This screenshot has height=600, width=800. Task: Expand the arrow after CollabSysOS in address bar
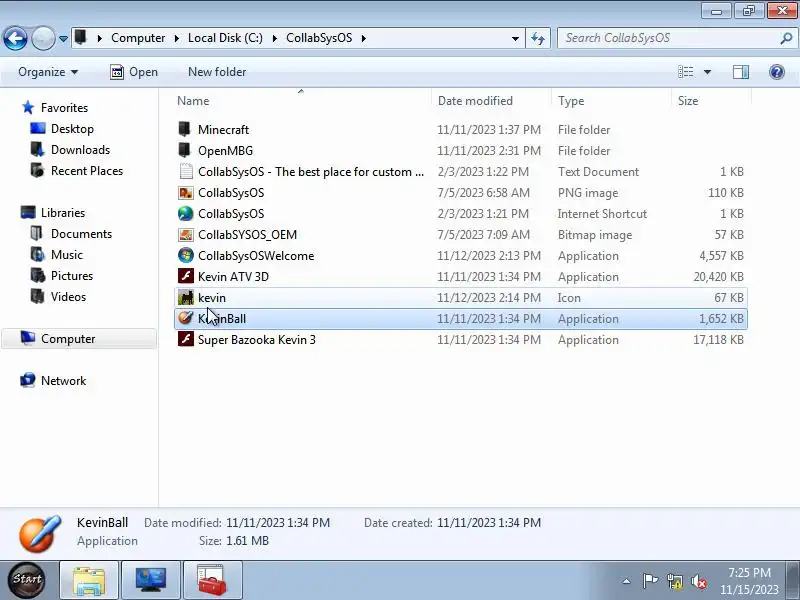(x=364, y=38)
